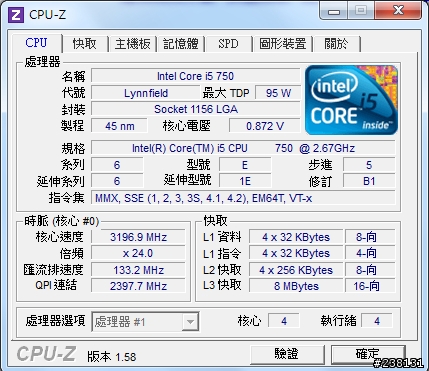Click the 2397.7 MHz QPI link value
Image resolution: width=429 pixels, height=371 pixels.
138,286
